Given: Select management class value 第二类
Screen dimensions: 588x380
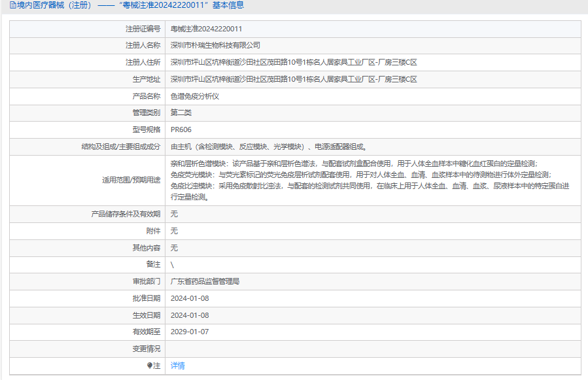Looking at the screenshot, I should tap(181, 112).
